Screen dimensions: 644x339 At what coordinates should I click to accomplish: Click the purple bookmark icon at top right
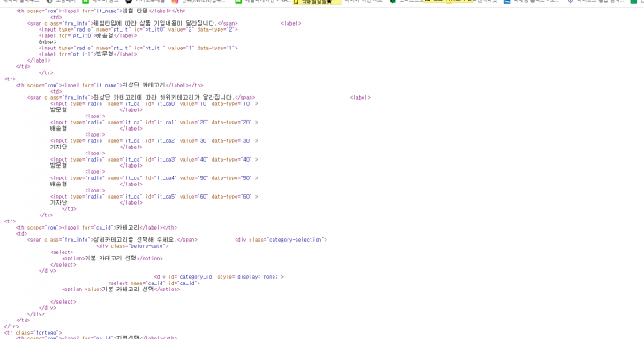coord(570,1)
